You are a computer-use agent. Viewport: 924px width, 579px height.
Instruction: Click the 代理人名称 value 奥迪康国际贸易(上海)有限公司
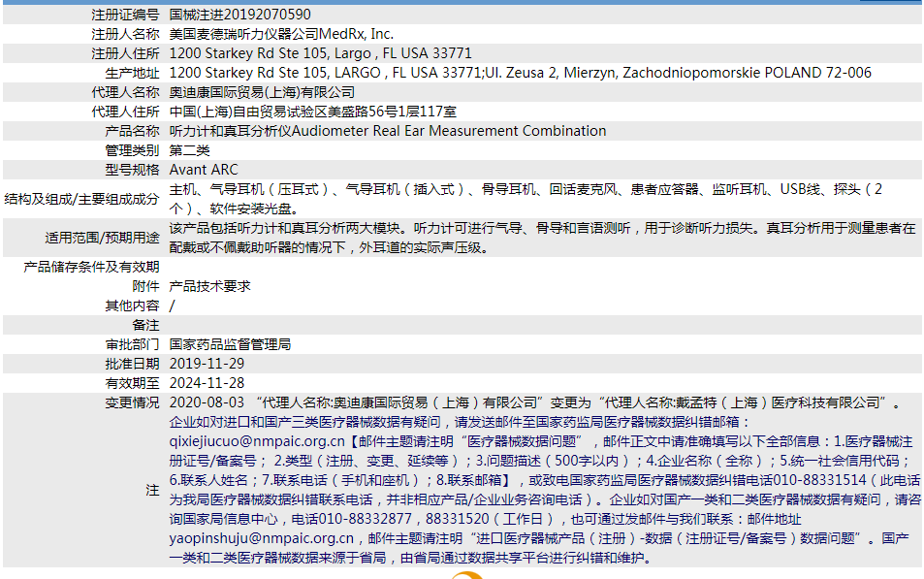tap(262, 92)
